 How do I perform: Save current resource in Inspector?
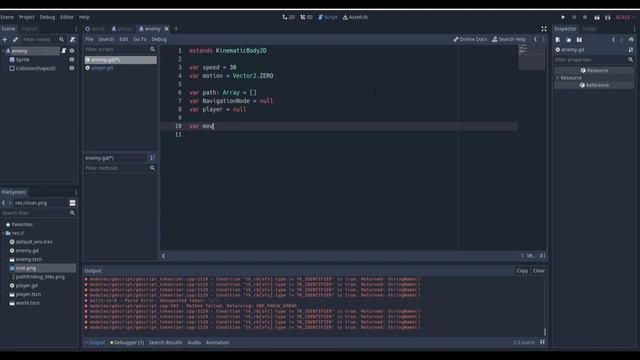click(x=579, y=40)
